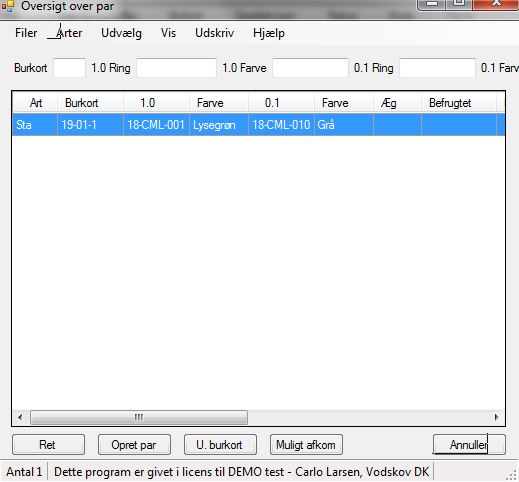Click the 1.0 Farve input field

pyautogui.click(x=310, y=68)
